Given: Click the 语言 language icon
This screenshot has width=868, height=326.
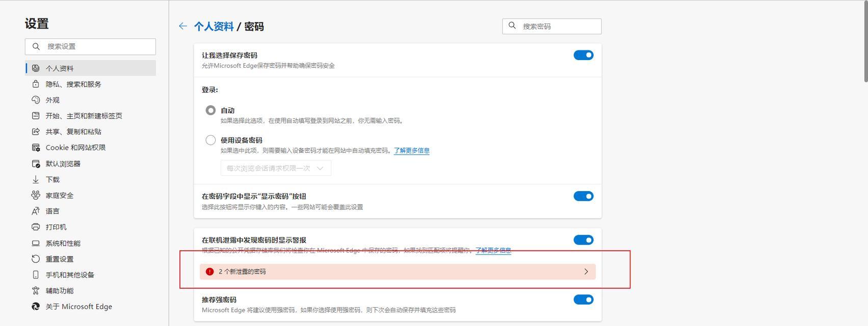Looking at the screenshot, I should [x=36, y=211].
